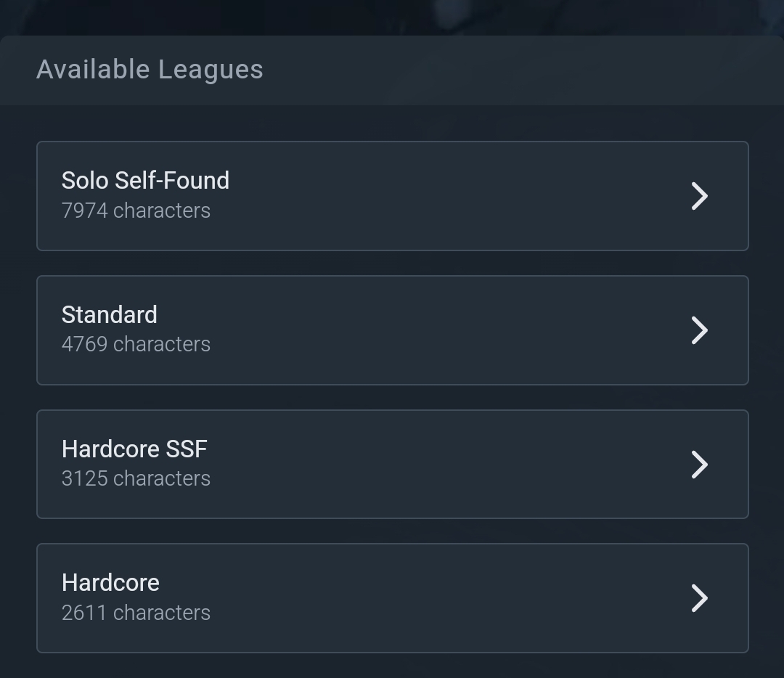Open Hardcore league using its arrow icon
Viewport: 784px width, 678px height.
click(x=700, y=598)
